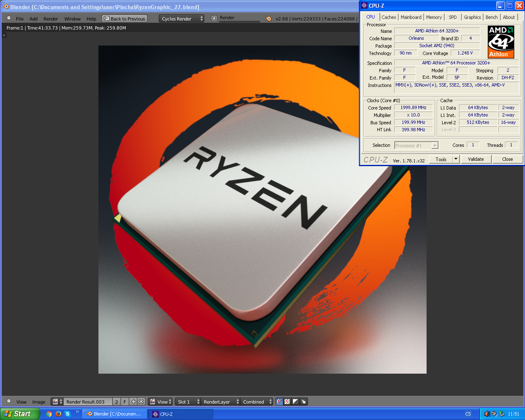Enable the alpha channel only display
525x420 pixels.
(x=295, y=402)
